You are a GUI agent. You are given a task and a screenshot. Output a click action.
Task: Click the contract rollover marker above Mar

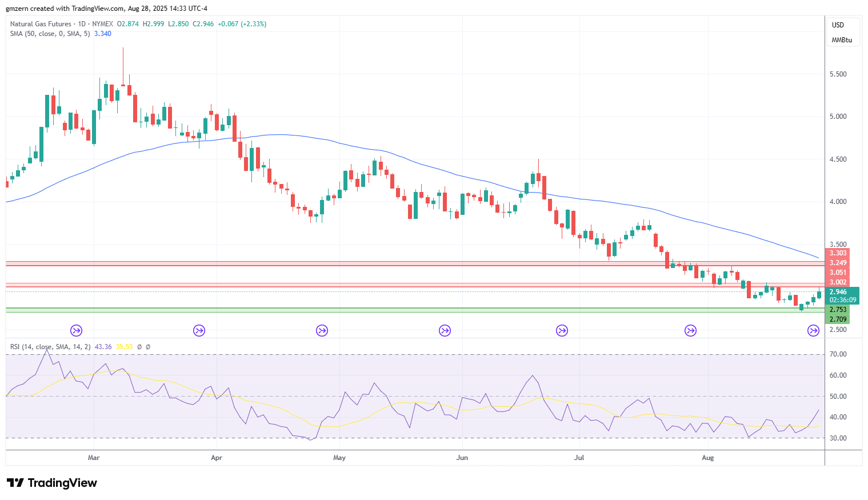tap(76, 330)
